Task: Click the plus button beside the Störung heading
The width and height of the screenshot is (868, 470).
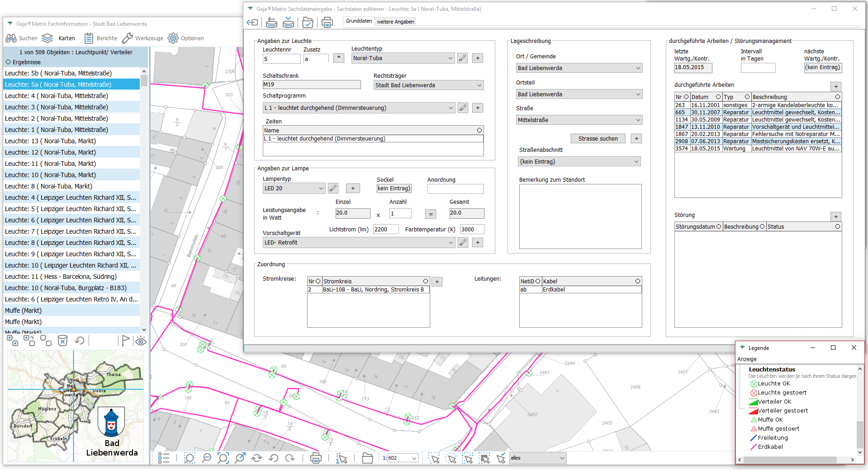Action: 836,216
